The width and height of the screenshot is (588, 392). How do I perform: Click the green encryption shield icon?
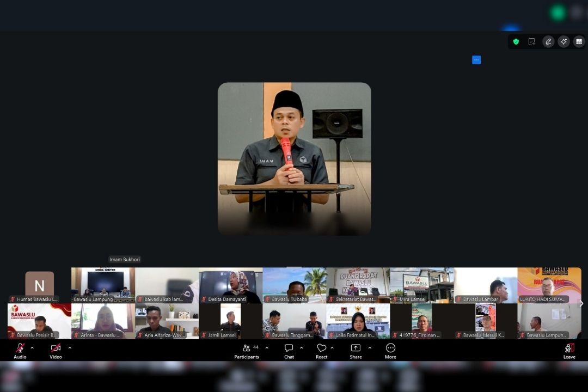click(516, 41)
